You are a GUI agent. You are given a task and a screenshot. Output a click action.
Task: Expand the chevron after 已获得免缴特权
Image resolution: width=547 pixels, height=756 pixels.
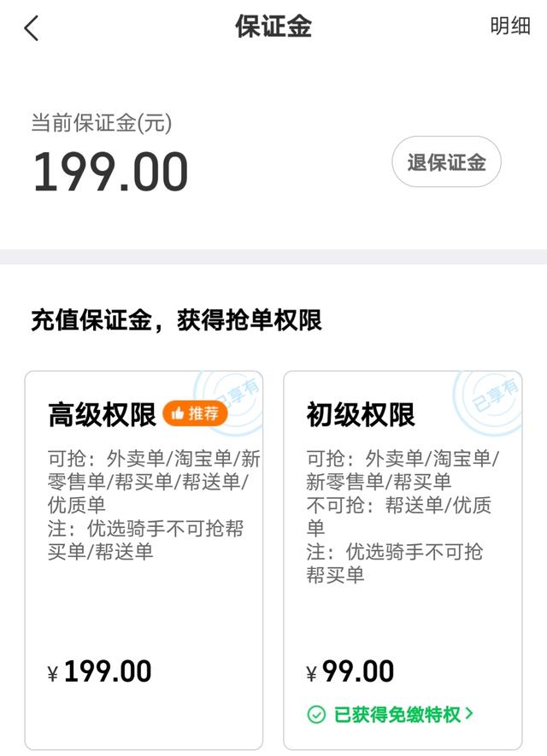469,713
